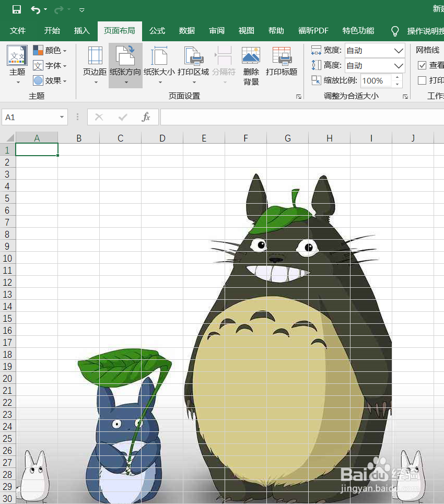Click 删除背景 to remove the background
This screenshot has height=504, width=444.
251,66
